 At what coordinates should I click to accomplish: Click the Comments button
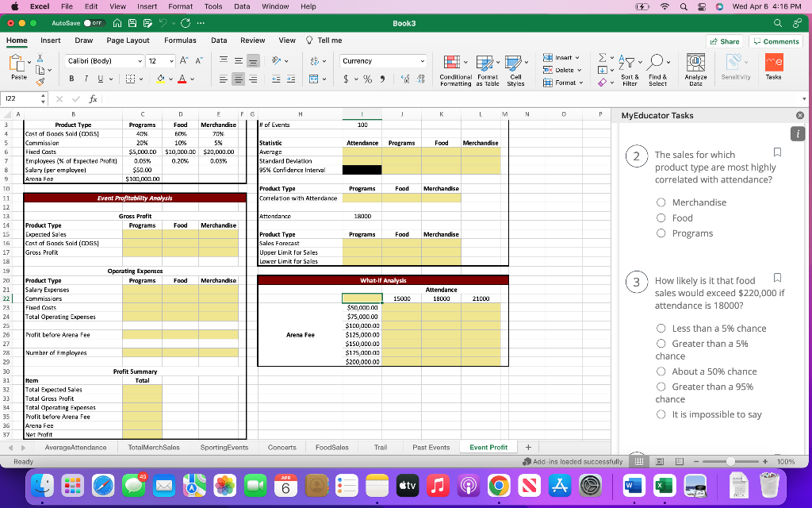[x=776, y=40]
